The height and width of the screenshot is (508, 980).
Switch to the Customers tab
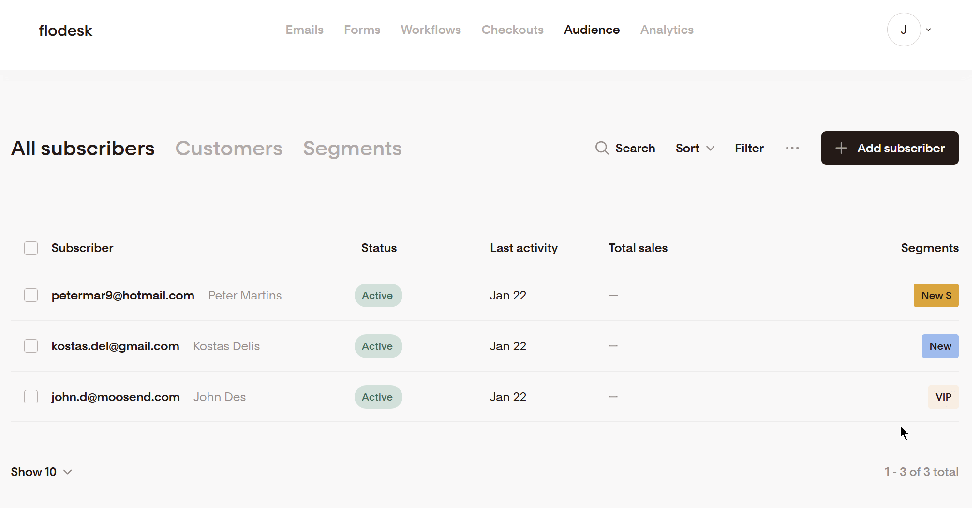229,149
